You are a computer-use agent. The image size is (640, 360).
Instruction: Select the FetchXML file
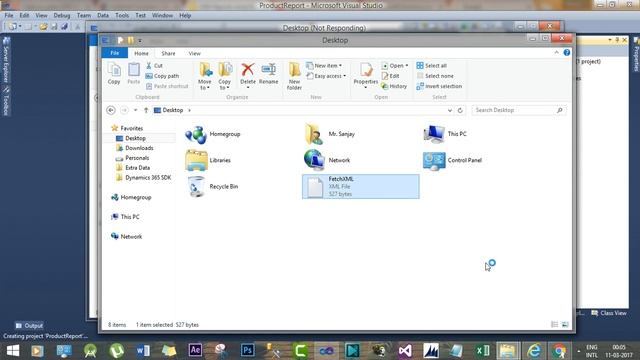[360, 187]
